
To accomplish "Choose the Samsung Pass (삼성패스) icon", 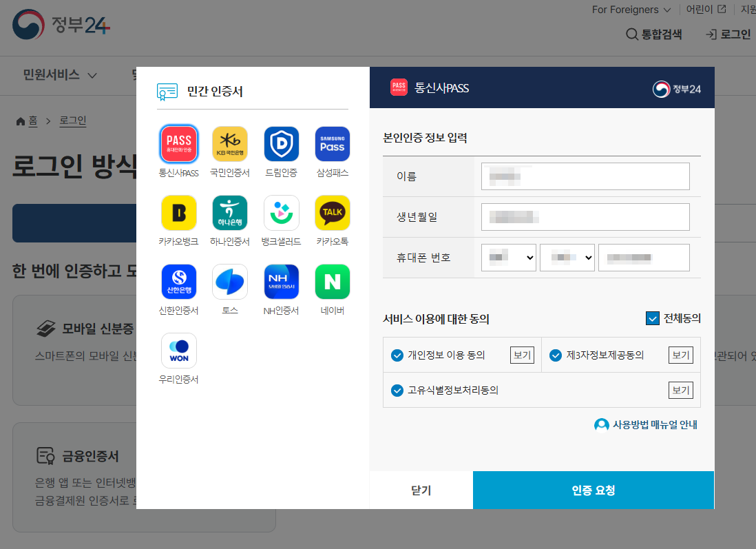I will (x=332, y=144).
